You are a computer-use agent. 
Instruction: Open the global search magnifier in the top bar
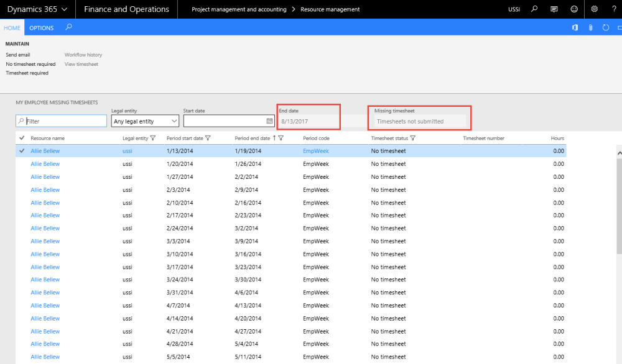534,9
